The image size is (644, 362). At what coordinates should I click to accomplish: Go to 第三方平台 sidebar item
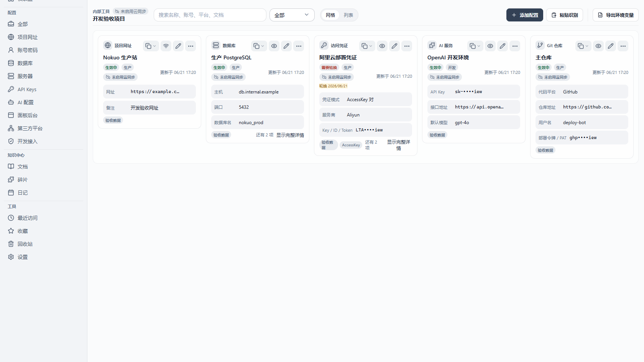[43, 128]
